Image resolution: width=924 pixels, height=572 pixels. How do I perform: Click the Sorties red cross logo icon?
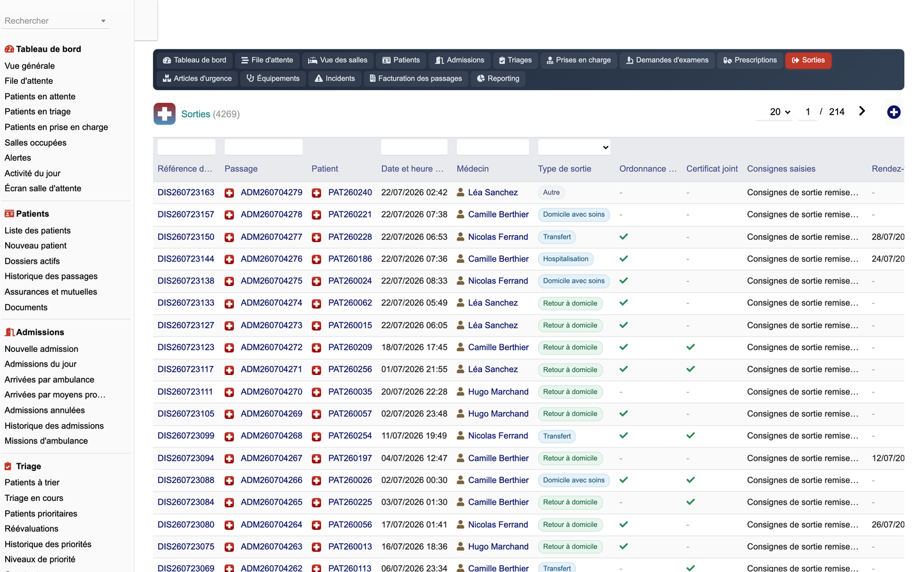pyautogui.click(x=164, y=114)
